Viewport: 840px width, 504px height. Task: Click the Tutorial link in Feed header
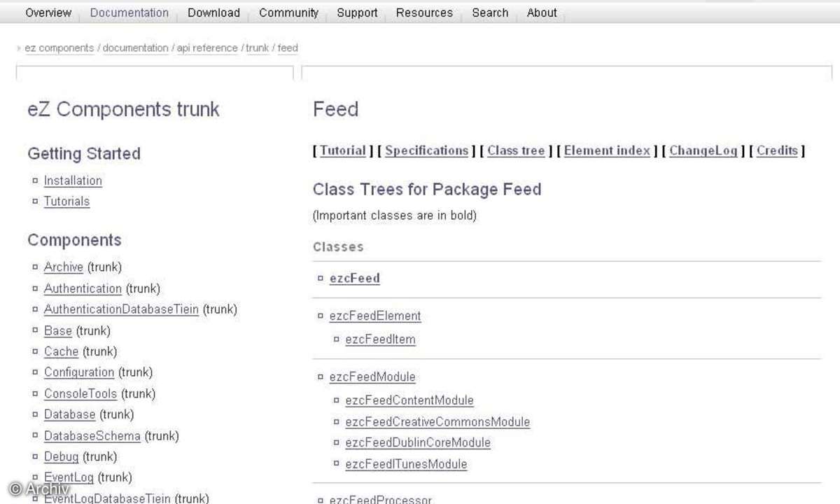(343, 150)
